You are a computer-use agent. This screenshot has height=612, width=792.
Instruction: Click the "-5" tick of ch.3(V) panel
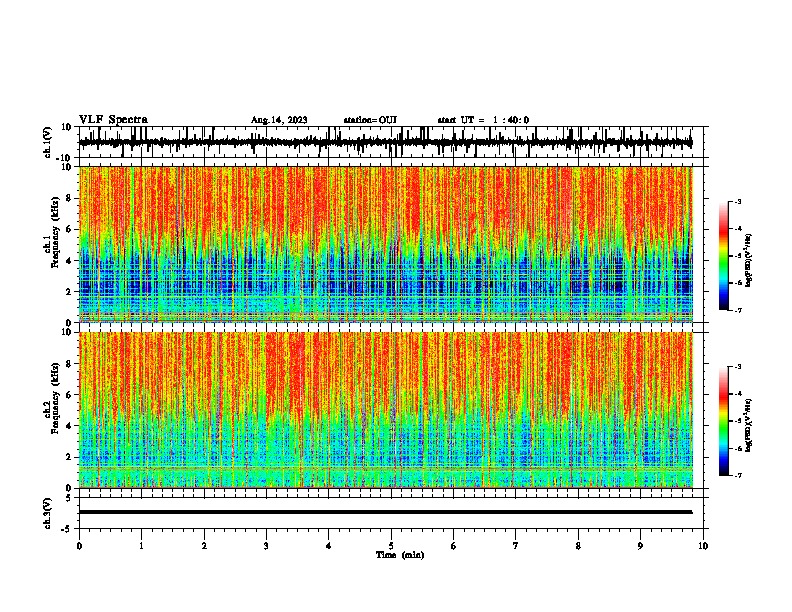67,529
